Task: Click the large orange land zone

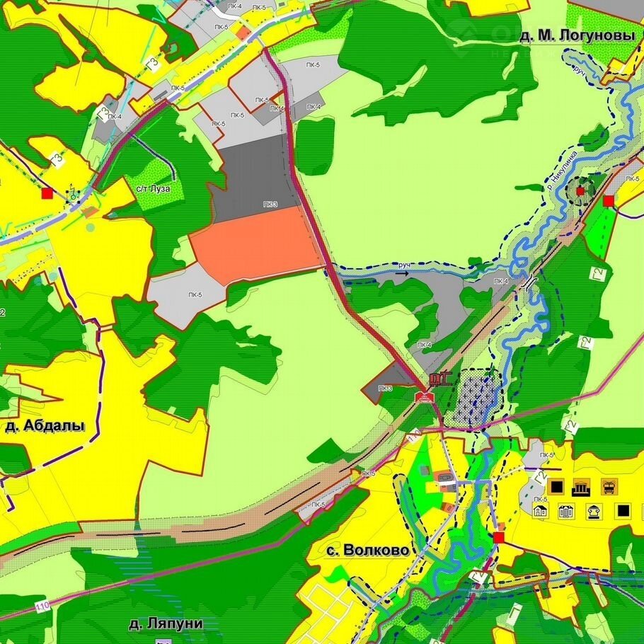Action: click(x=255, y=246)
